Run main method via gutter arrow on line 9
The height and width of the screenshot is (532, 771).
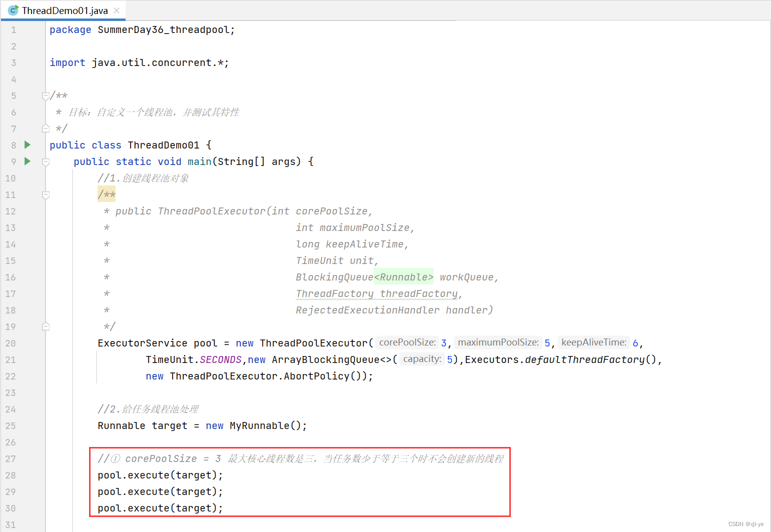coord(28,161)
